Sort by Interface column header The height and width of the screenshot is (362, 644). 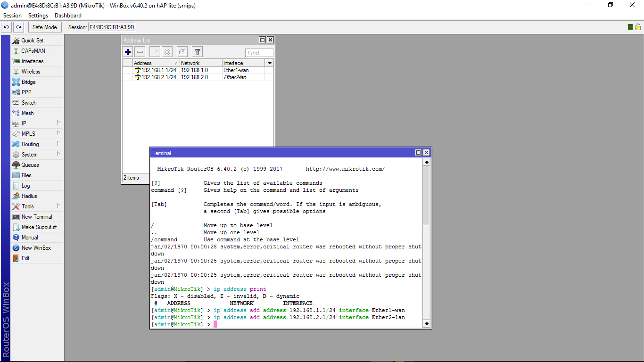pyautogui.click(x=243, y=63)
